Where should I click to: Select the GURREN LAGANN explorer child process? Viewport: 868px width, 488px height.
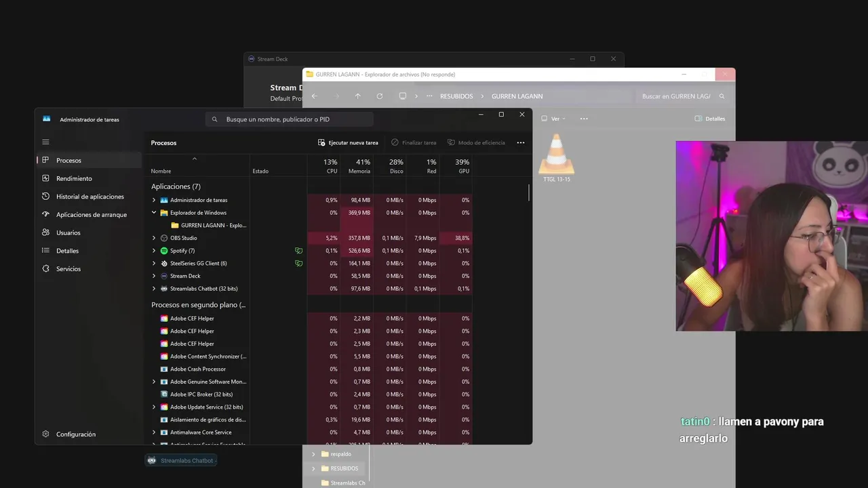(x=208, y=225)
